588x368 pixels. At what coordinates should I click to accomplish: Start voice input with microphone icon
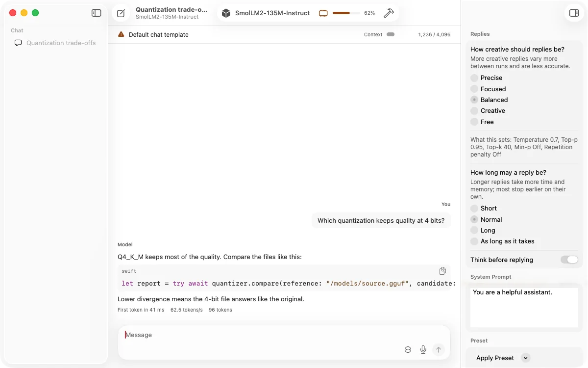pyautogui.click(x=423, y=349)
